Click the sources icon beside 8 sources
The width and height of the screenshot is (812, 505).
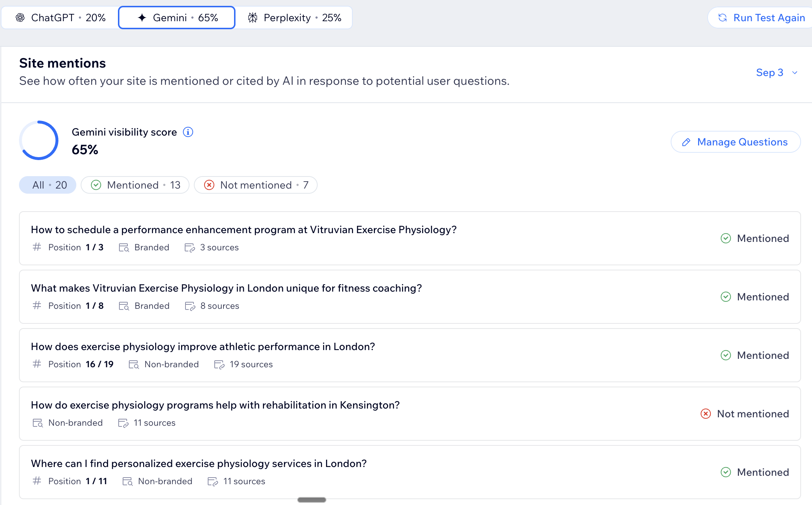[190, 306]
